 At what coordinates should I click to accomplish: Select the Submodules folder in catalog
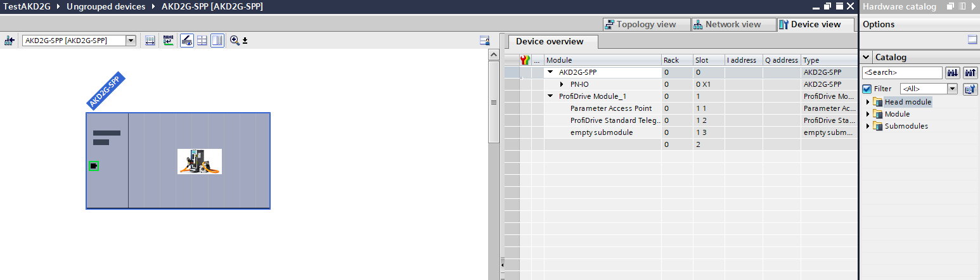pos(906,126)
